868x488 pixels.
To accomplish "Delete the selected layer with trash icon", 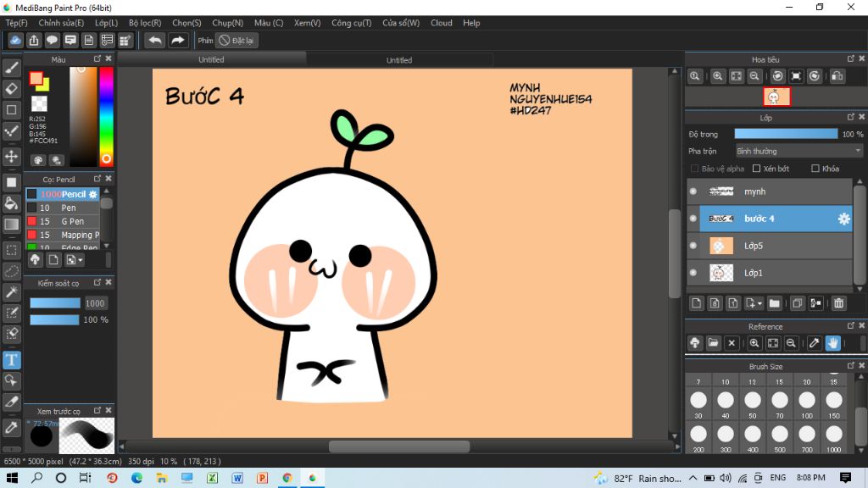I will click(838, 303).
